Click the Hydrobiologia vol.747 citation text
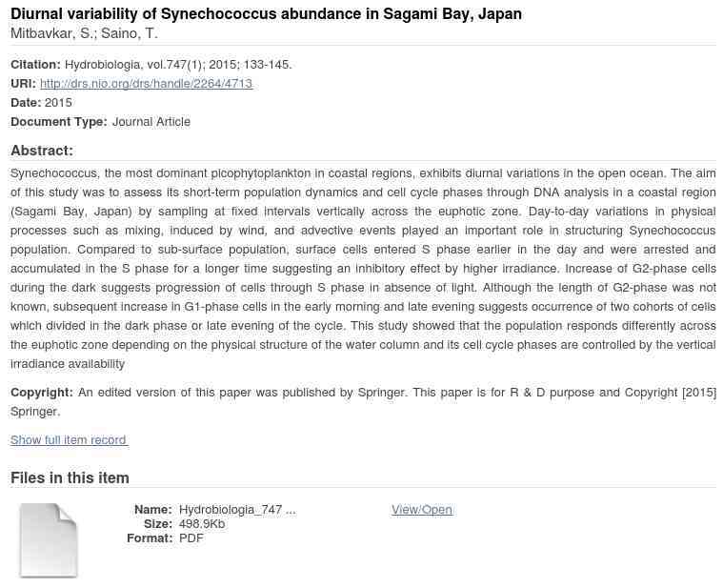 point(178,65)
